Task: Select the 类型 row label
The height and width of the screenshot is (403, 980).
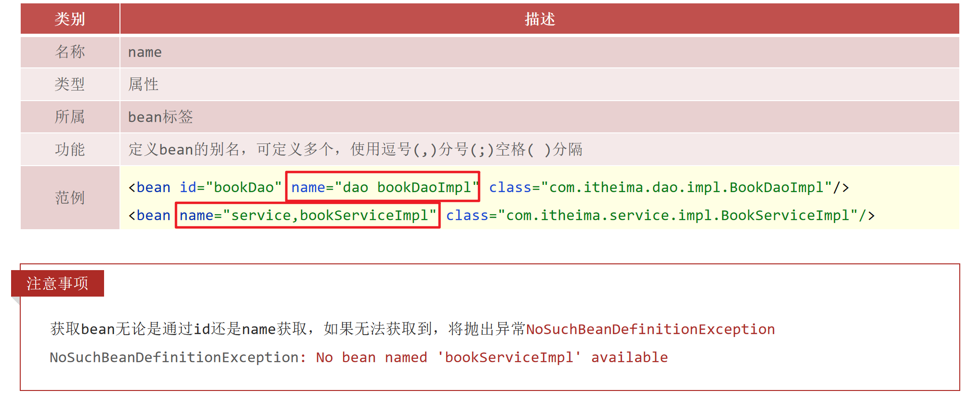Action: pyautogui.click(x=70, y=84)
